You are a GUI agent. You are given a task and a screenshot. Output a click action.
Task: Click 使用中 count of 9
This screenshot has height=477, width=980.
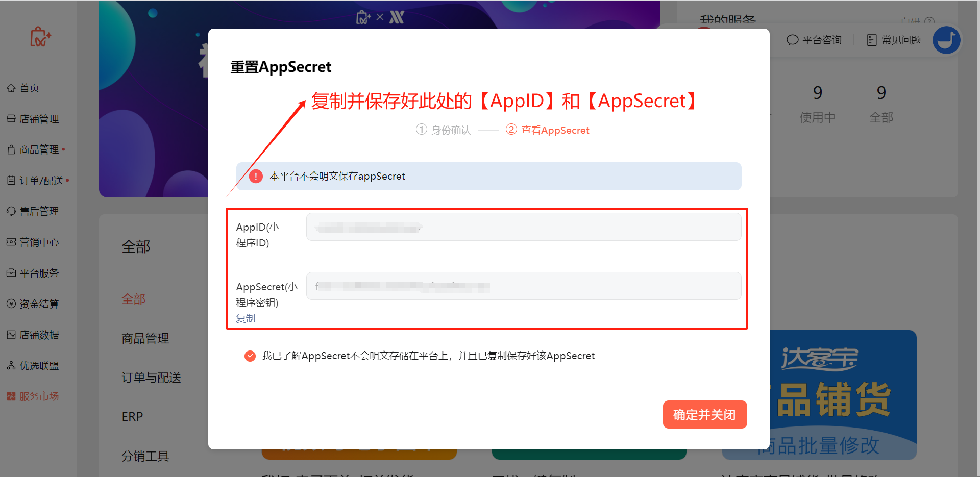point(818,93)
